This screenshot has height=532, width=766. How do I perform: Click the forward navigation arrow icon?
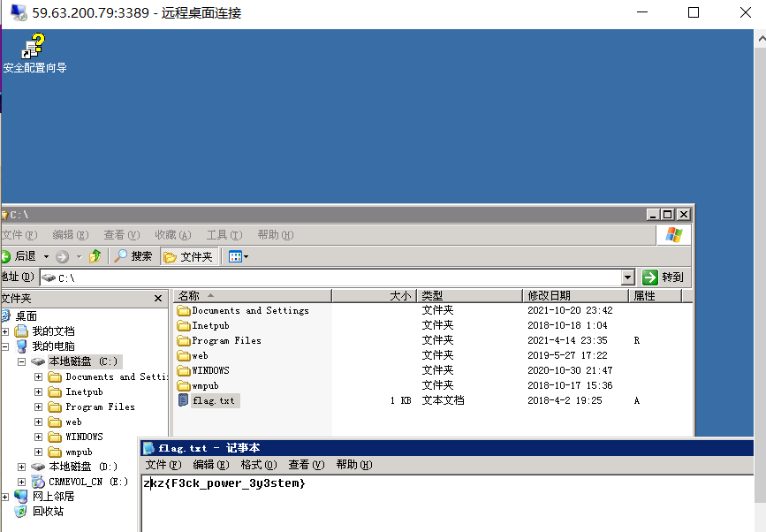[x=62, y=256]
